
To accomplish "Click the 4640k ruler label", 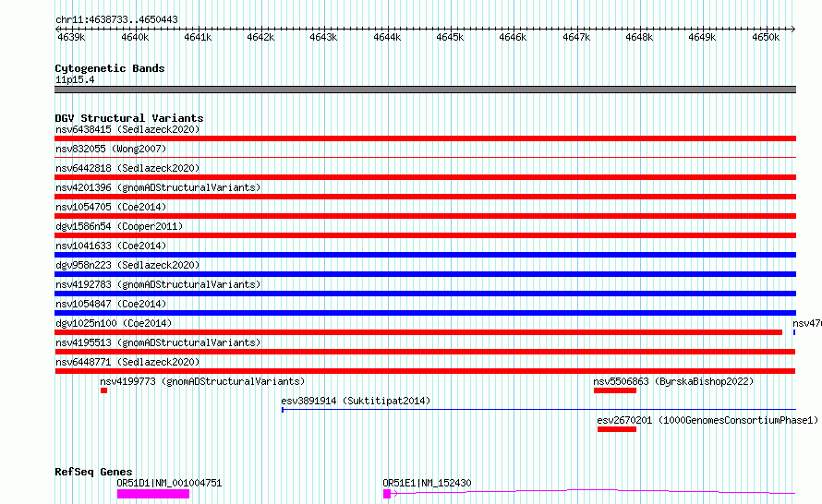I will click(135, 38).
